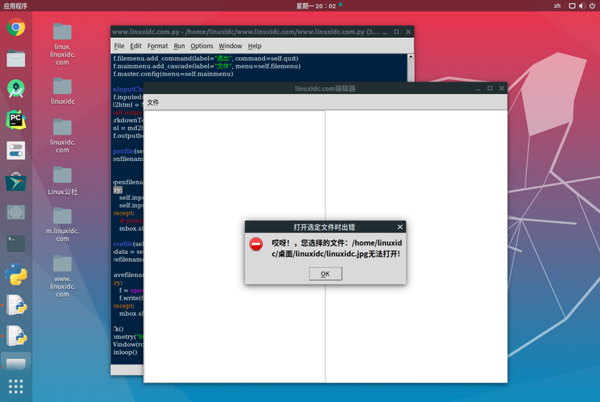Open the 文件 menu in linuxidc.com编辑器

tap(153, 102)
